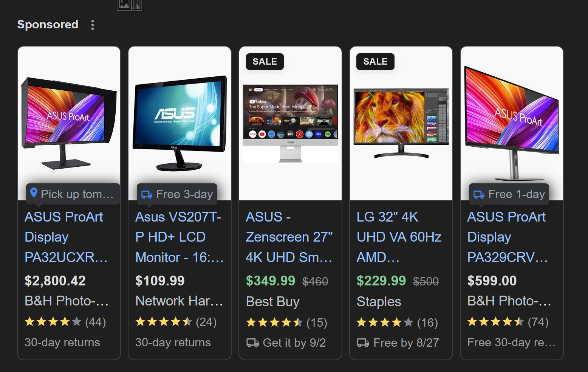588x372 pixels.
Task: Open ASUS Zenscreen 27" 4K UHD link
Action: [x=289, y=237]
